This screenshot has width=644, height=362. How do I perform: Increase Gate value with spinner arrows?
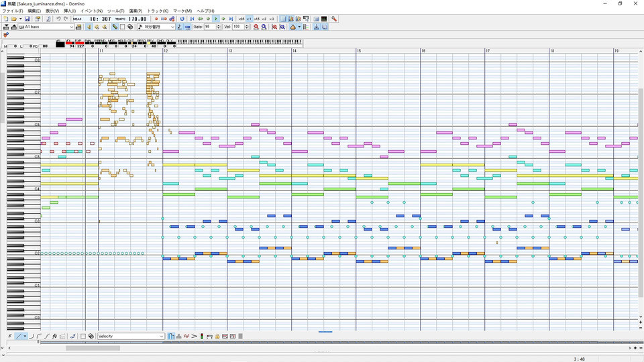tap(219, 27)
